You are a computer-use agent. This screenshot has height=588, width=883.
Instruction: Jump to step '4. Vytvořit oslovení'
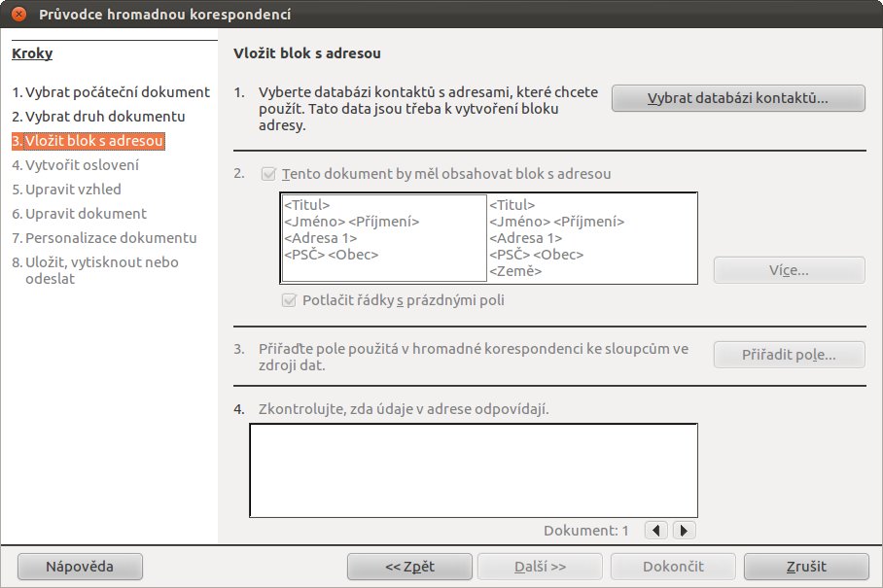pyautogui.click(x=75, y=165)
